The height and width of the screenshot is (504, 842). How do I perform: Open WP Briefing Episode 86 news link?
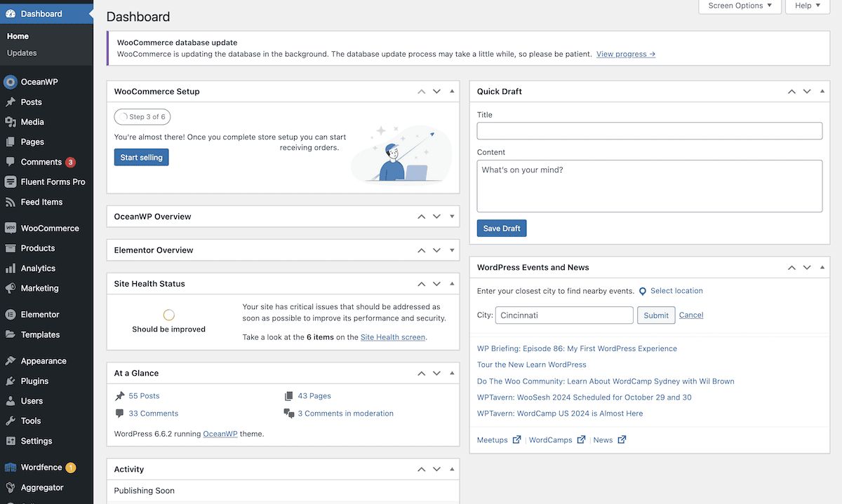tap(577, 348)
